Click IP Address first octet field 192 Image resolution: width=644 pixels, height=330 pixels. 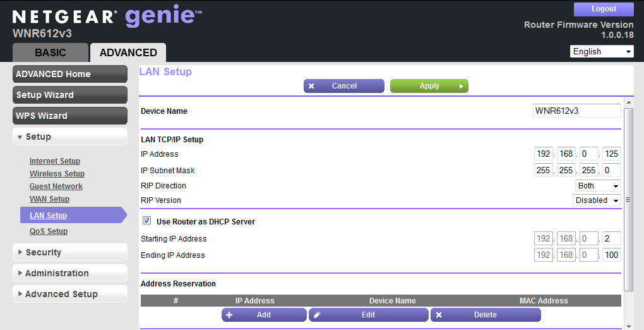pyautogui.click(x=544, y=154)
